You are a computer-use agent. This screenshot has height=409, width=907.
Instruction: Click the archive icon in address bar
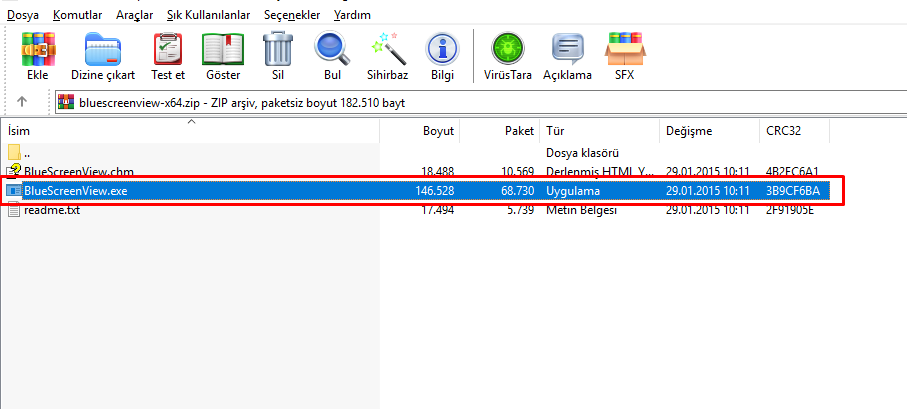67,102
